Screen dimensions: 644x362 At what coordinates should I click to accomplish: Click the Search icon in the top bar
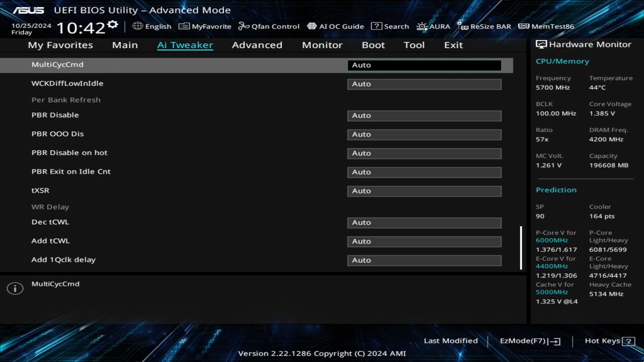(x=390, y=26)
